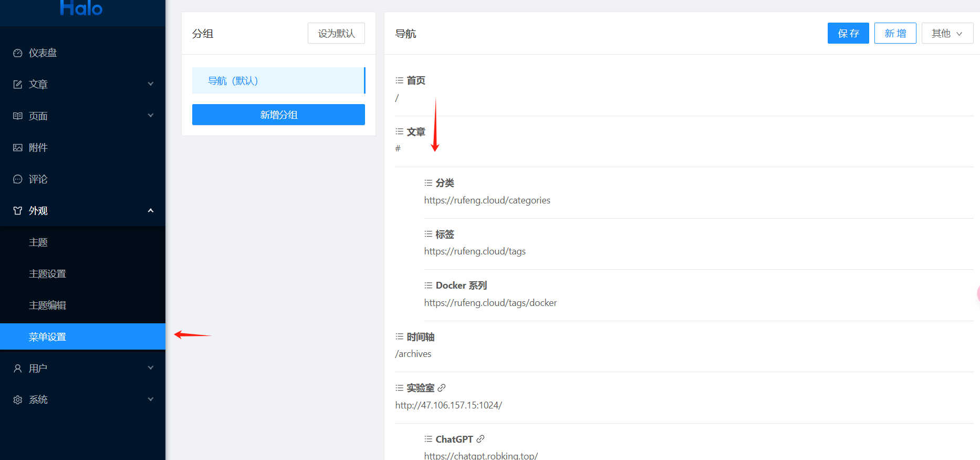Viewport: 980px width, 460px height.
Task: Click the 文章 edit icon in sidebar
Action: 18,85
